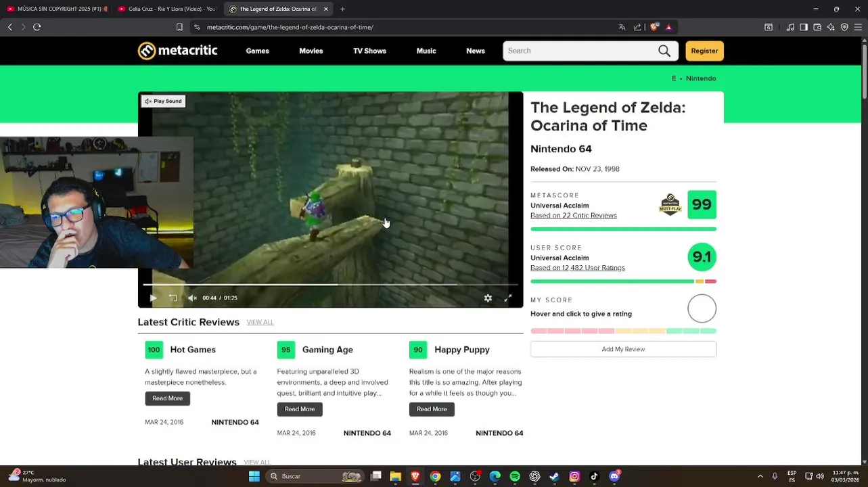Viewport: 868px width, 487px height.
Task: Open Spotify from the taskbar
Action: pos(515,476)
